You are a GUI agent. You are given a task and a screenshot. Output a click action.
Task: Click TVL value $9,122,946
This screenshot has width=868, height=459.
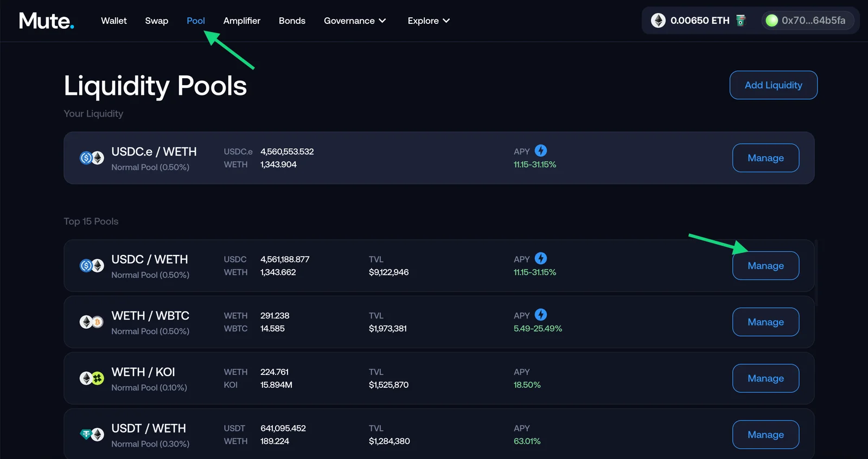pos(389,272)
